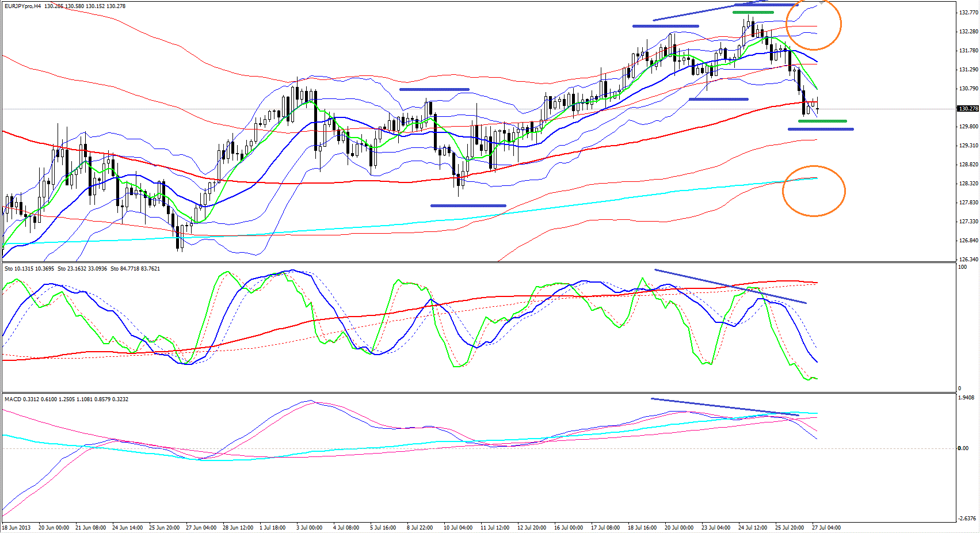Click the 3 Jul 00:00 time axis label
The width and height of the screenshot is (980, 533).
pyautogui.click(x=309, y=527)
